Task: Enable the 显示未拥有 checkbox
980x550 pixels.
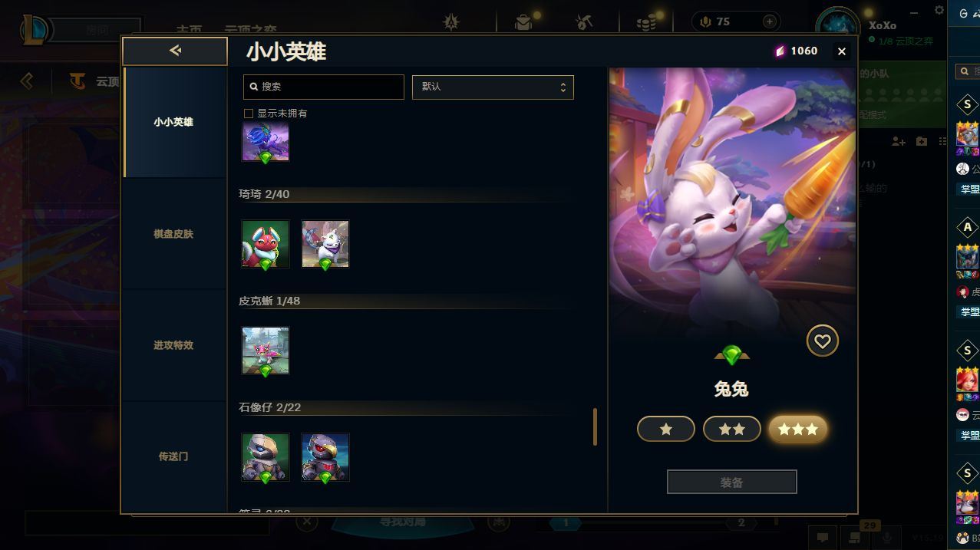Action: (249, 114)
